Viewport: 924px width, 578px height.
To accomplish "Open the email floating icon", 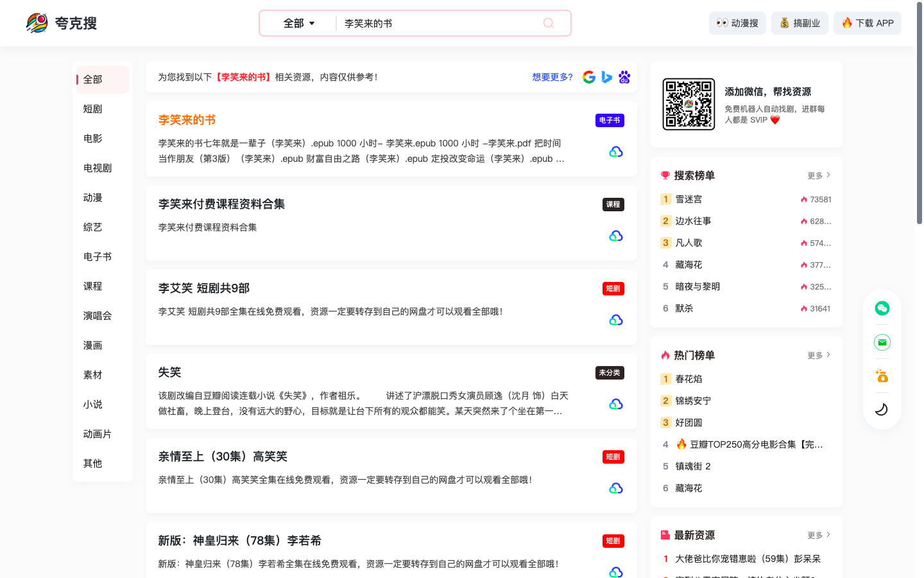I will coord(882,342).
